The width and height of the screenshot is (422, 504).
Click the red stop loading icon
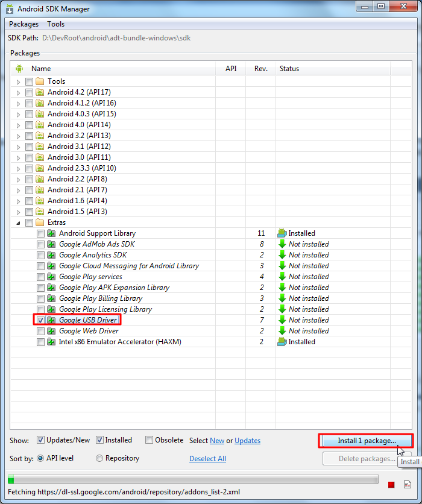tap(391, 485)
